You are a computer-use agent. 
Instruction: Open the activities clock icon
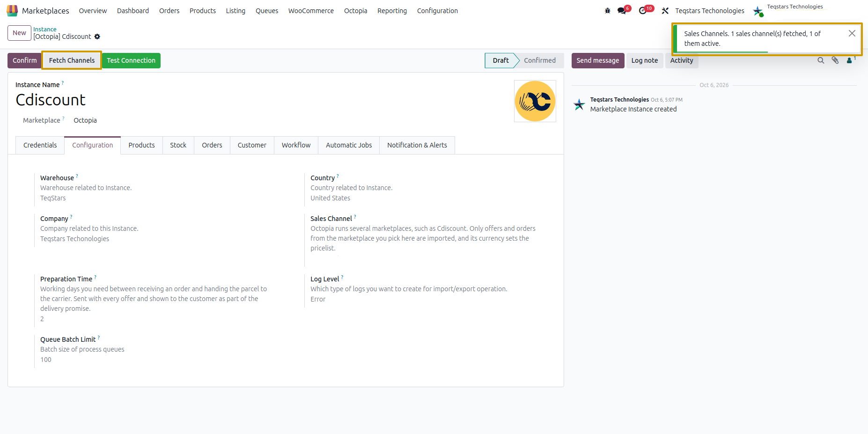tap(643, 11)
